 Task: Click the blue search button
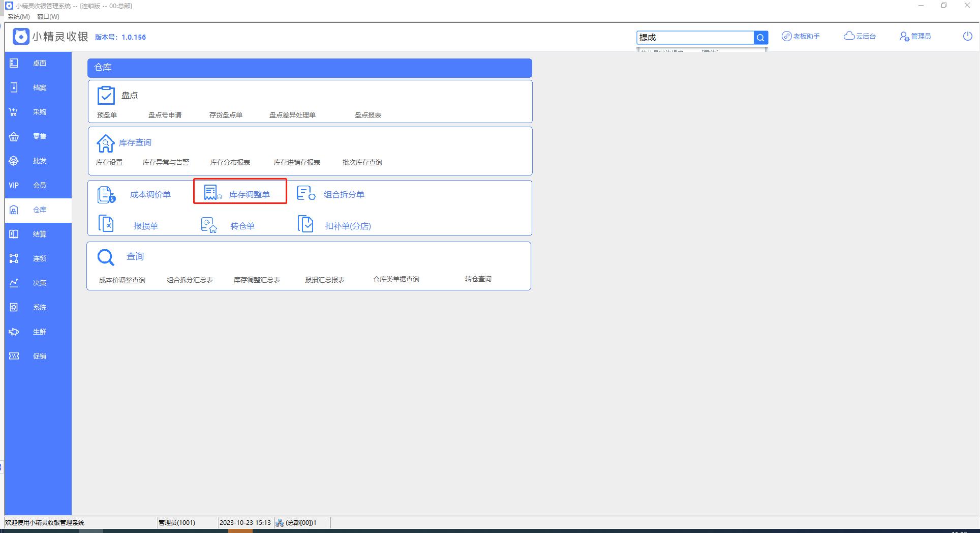760,37
